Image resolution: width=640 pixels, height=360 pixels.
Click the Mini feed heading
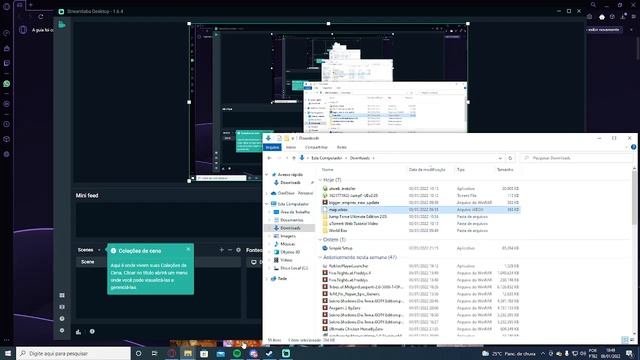tap(87, 196)
